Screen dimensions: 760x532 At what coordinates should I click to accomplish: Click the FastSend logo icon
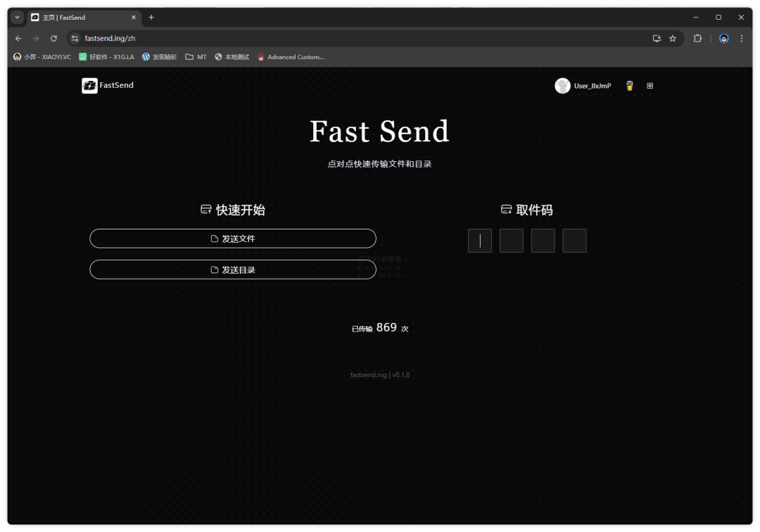pos(88,85)
